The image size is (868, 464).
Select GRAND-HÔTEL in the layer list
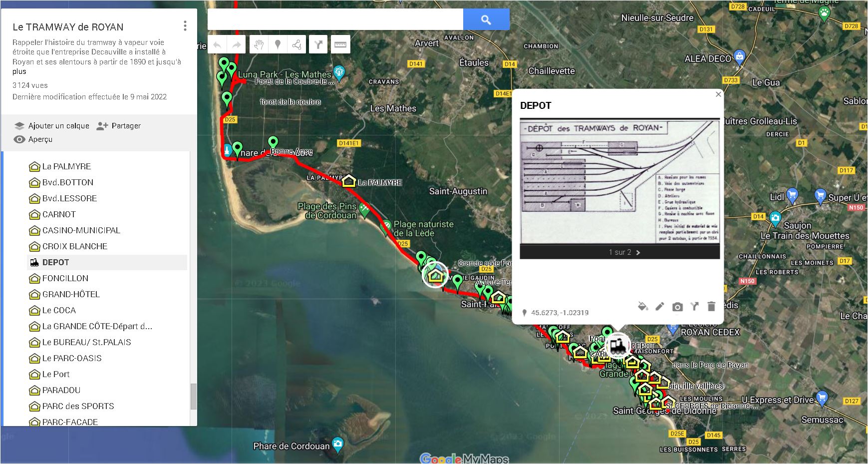click(x=107, y=294)
